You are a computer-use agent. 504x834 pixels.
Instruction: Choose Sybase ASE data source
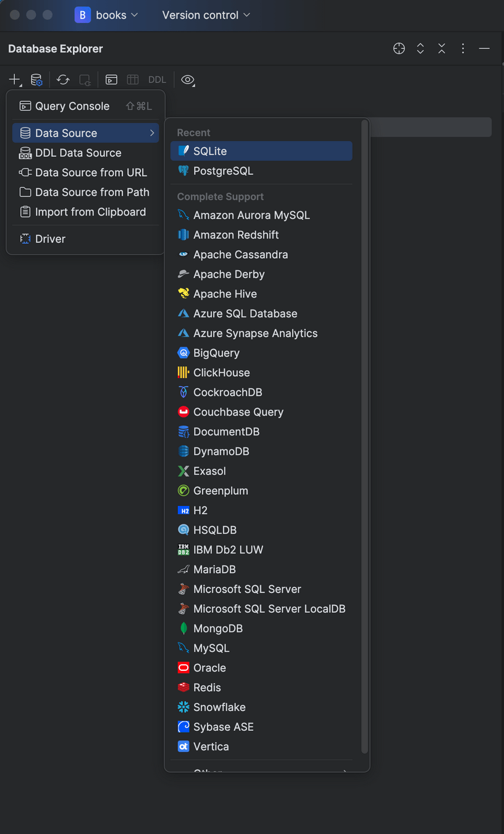[261, 727]
